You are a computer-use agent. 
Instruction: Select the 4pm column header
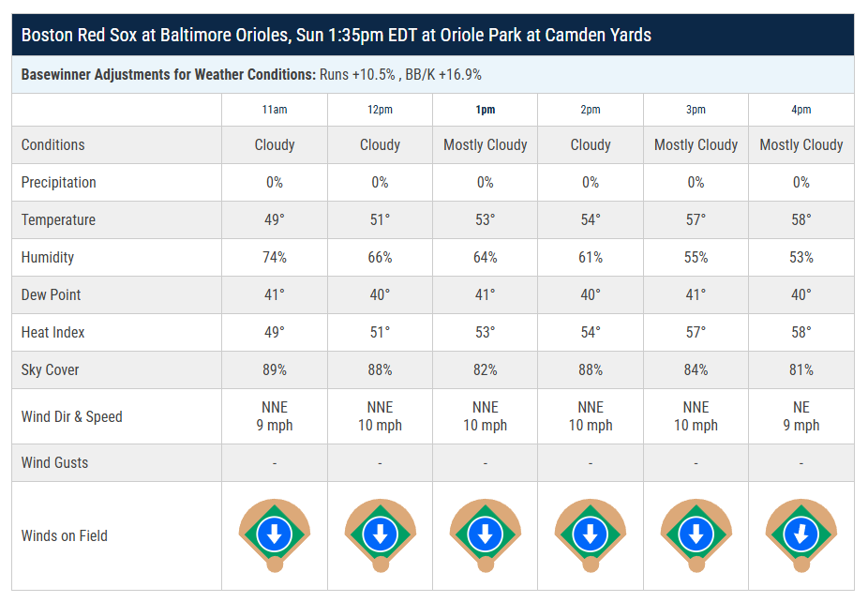pyautogui.click(x=801, y=110)
